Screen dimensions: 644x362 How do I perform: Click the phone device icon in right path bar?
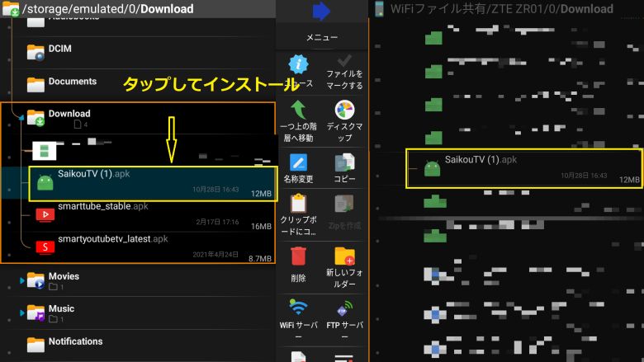click(379, 9)
